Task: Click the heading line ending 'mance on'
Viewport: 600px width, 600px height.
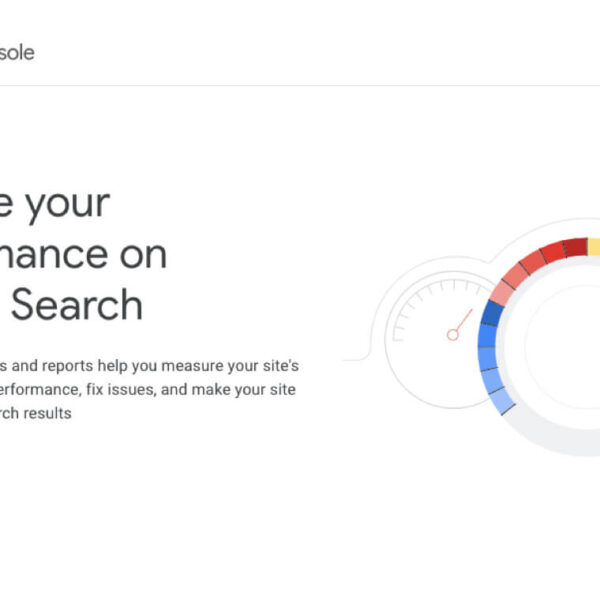Action: click(x=83, y=255)
